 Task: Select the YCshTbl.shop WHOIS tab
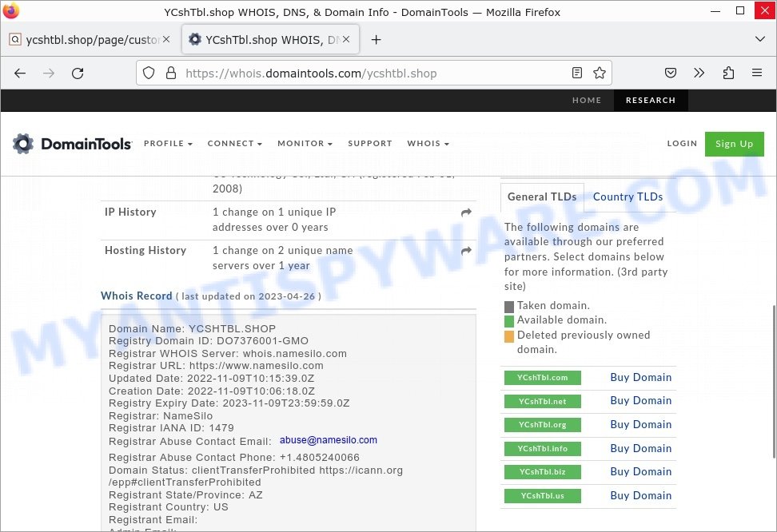pyautogui.click(x=270, y=40)
